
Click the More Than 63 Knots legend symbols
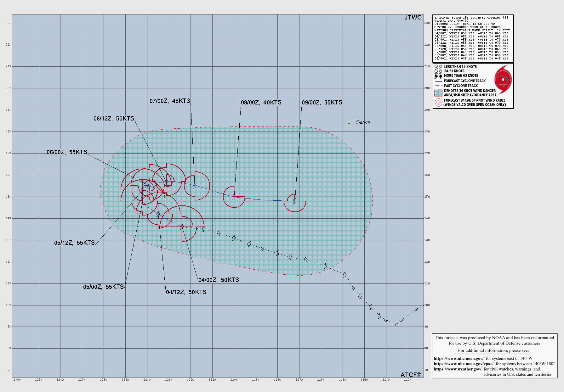(438, 76)
